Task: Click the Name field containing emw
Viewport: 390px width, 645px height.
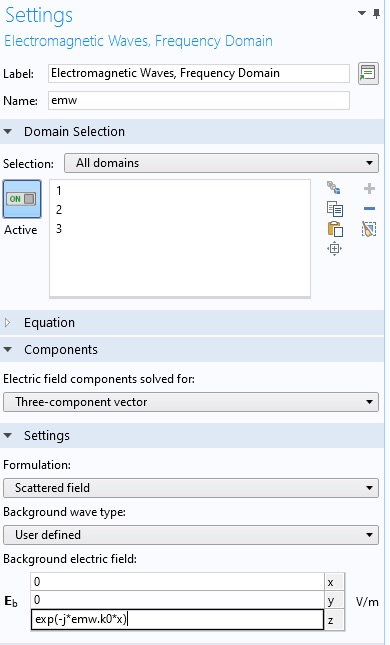Action: coord(199,100)
